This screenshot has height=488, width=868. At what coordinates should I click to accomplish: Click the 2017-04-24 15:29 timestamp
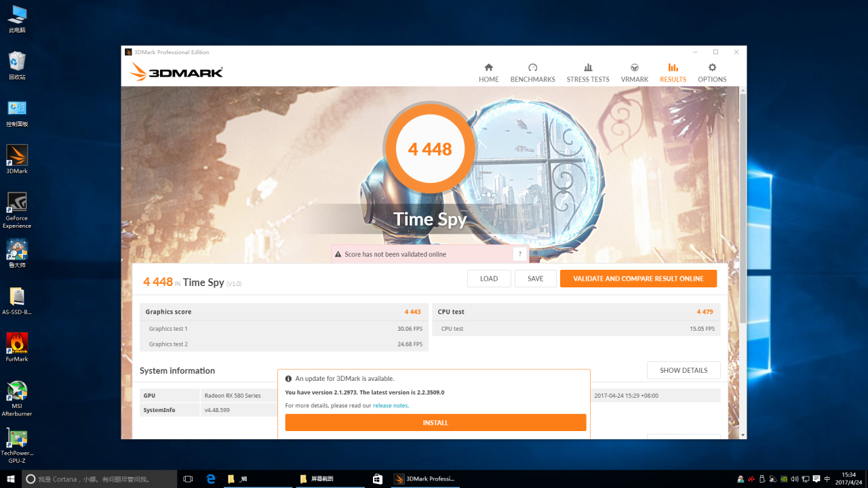pyautogui.click(x=626, y=395)
